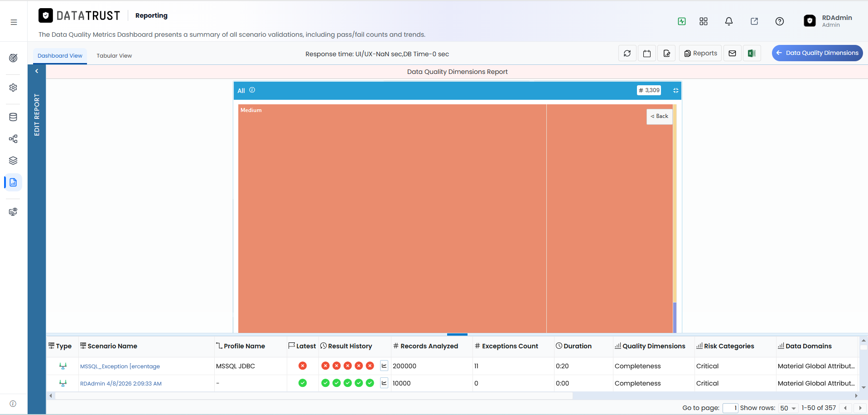Collapse the All chart panel
Image resolution: width=868 pixels, height=415 pixels.
click(675, 90)
